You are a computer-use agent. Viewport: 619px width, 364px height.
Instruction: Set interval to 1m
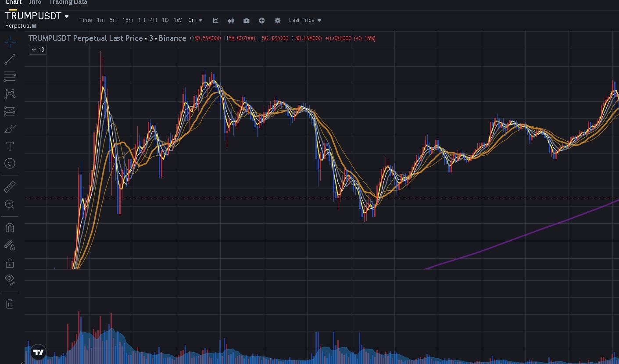pyautogui.click(x=101, y=20)
